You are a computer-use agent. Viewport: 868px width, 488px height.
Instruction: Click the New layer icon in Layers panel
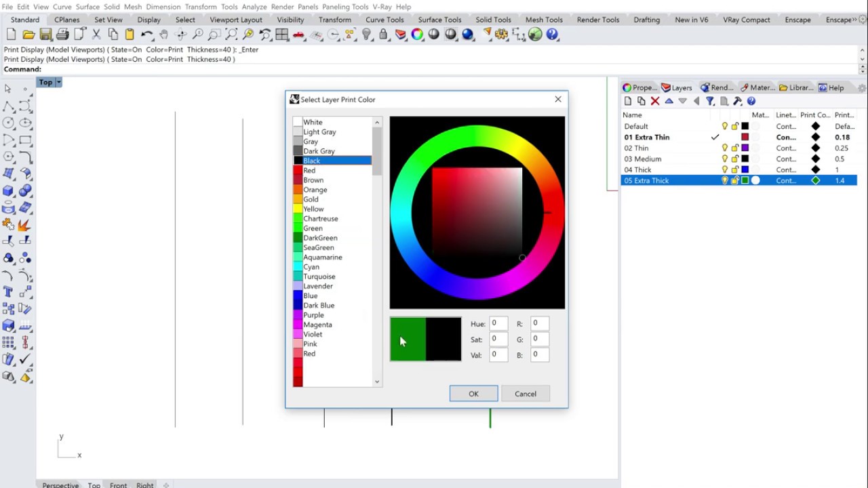pos(628,101)
